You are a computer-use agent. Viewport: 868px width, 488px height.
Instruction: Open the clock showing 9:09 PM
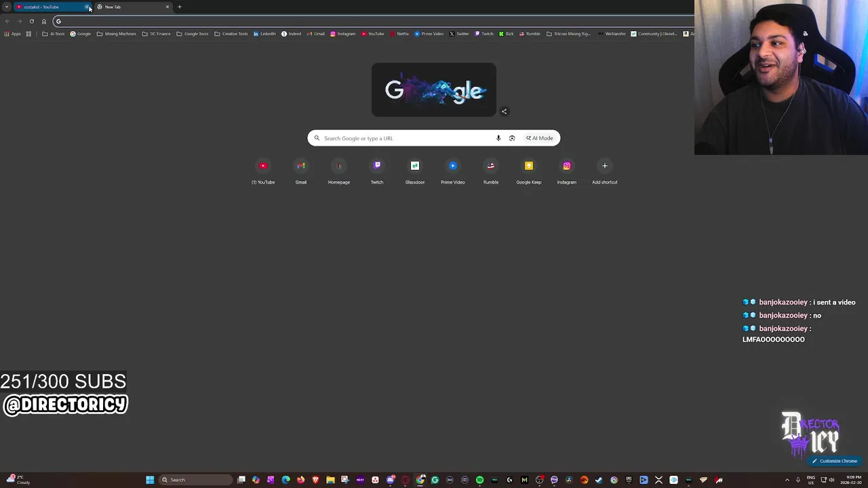(851, 480)
